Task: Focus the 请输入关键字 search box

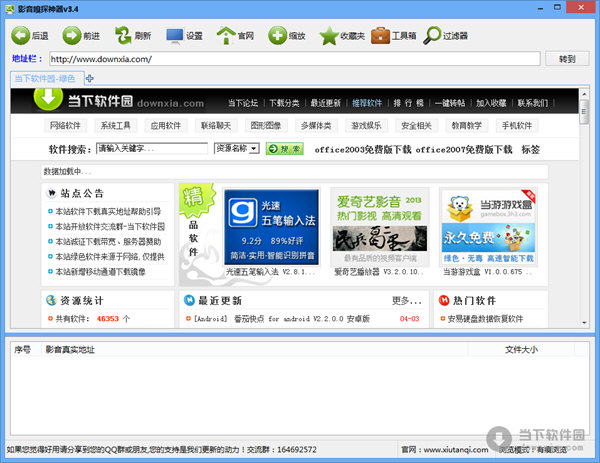Action: tap(152, 148)
